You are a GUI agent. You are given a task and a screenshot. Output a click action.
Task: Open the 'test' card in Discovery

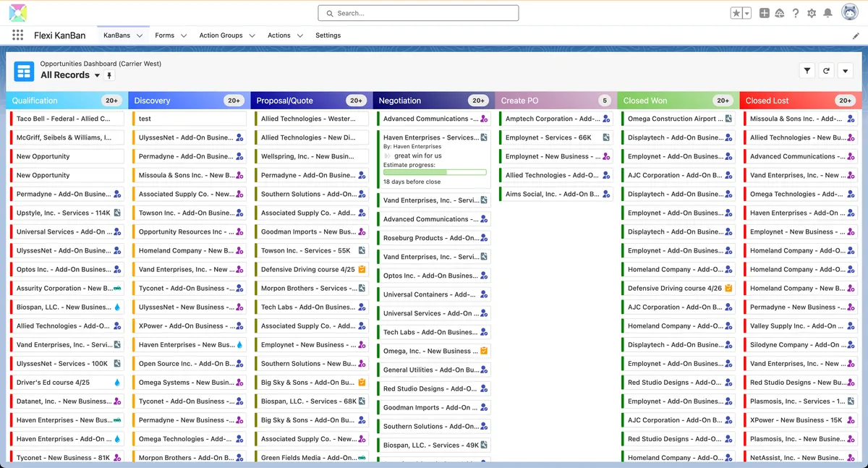(189, 119)
